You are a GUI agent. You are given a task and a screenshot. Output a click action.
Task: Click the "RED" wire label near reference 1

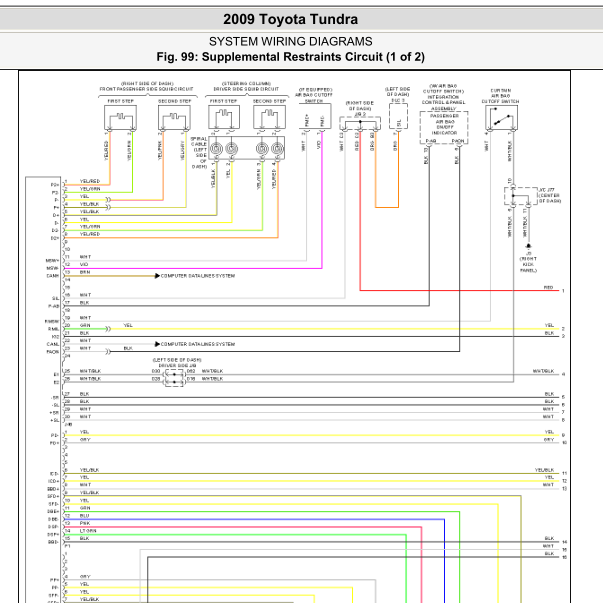[548, 287]
